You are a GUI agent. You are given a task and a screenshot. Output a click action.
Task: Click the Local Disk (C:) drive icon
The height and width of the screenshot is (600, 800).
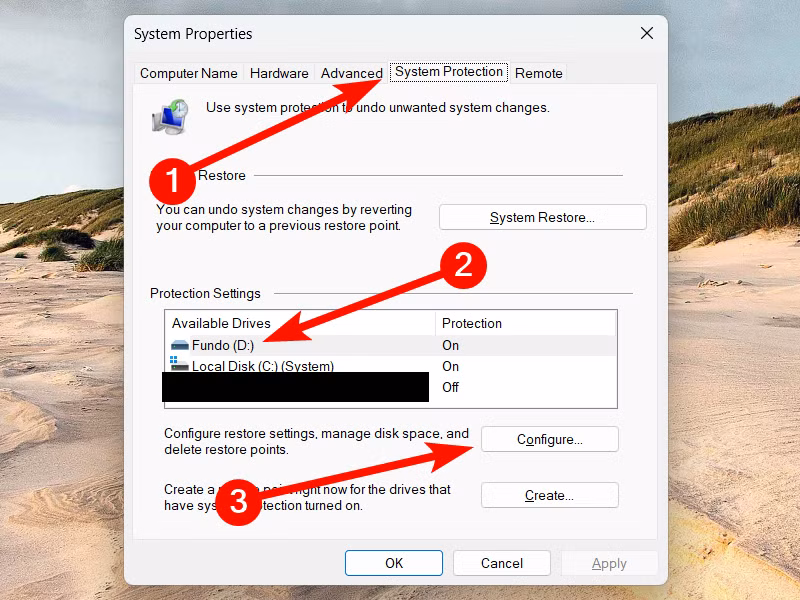point(180,366)
